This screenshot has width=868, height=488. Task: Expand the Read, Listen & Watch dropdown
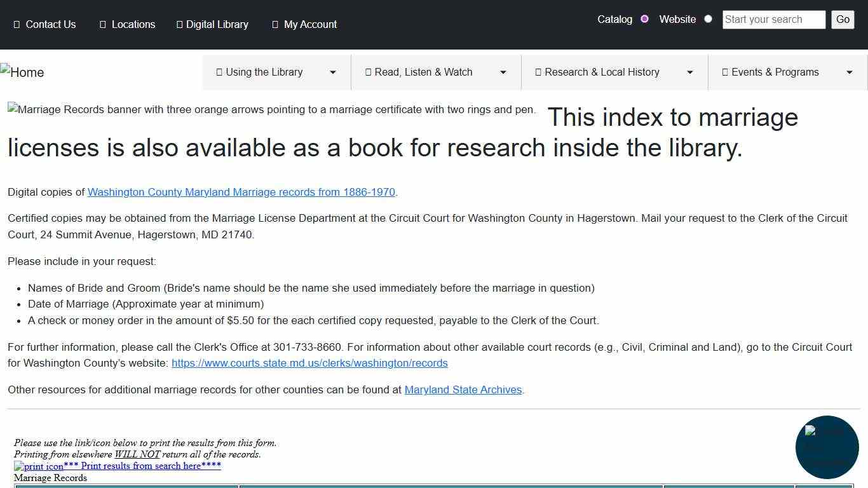[503, 72]
